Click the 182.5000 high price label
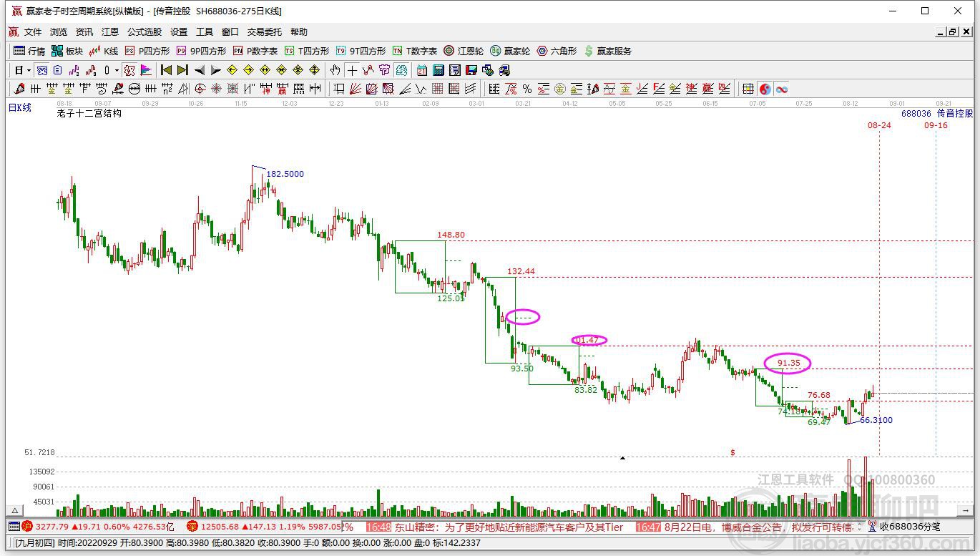 (285, 174)
